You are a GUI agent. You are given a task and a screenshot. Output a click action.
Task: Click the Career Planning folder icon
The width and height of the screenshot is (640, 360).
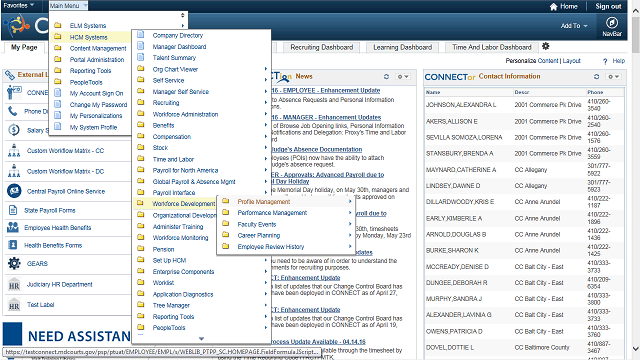tap(226, 235)
